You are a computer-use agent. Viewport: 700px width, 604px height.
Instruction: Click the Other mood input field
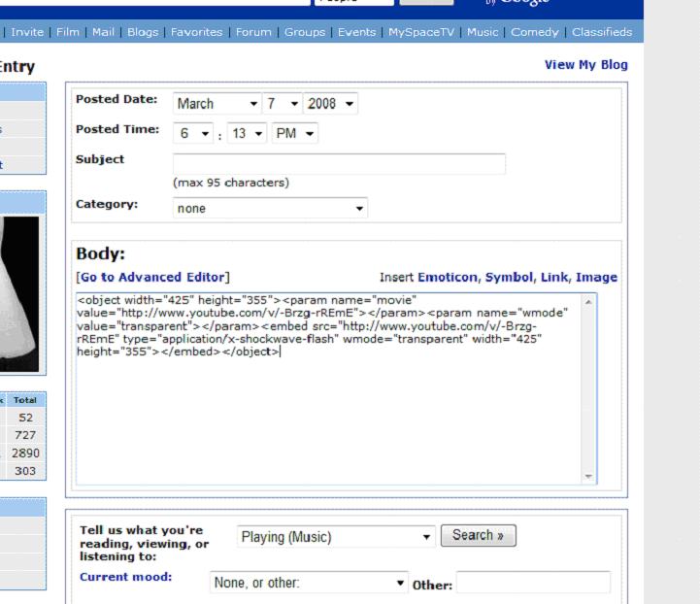(x=533, y=583)
